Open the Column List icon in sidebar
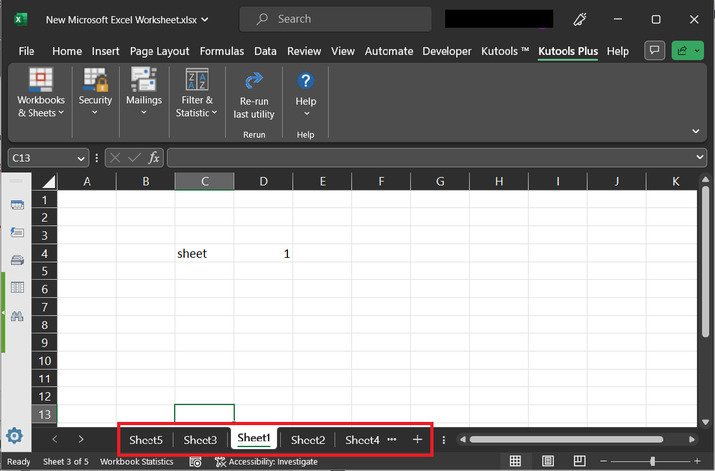 point(17,288)
